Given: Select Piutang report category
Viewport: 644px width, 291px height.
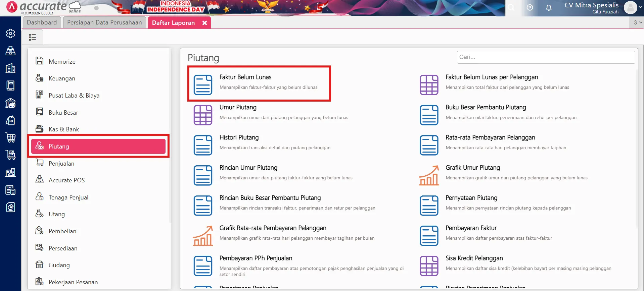Looking at the screenshot, I should click(x=98, y=146).
